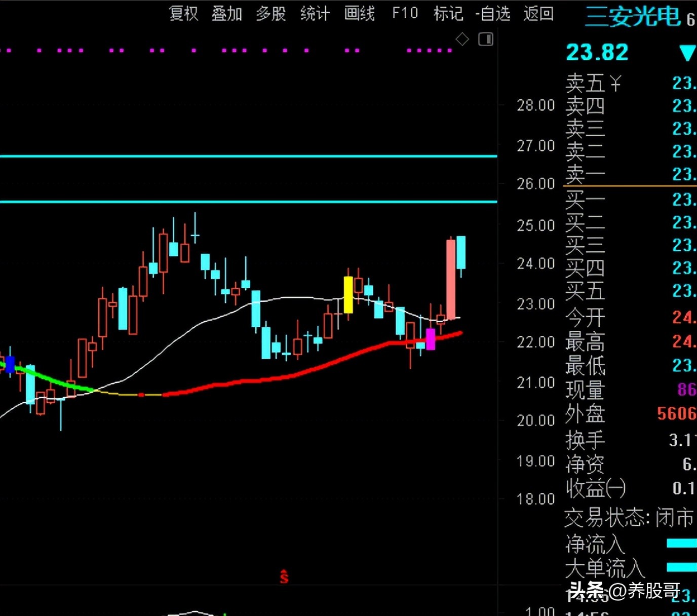This screenshot has height=616, width=697.
Task: Click the 收益(一) earnings label
Action: click(x=596, y=488)
